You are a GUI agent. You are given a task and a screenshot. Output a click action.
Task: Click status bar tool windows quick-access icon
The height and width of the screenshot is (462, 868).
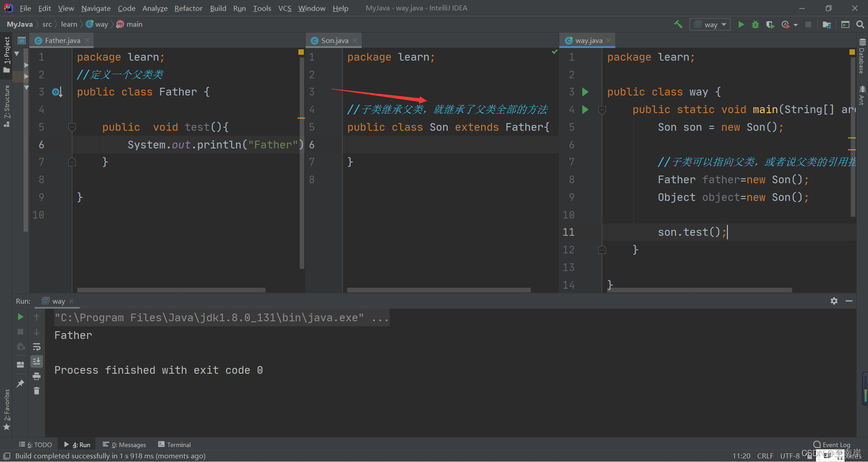(x=7, y=456)
